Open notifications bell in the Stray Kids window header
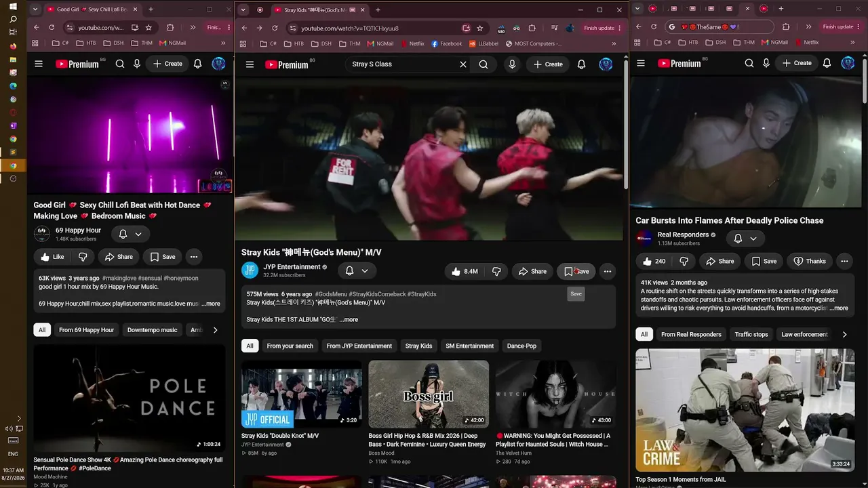The height and width of the screenshot is (488, 868). click(x=581, y=64)
